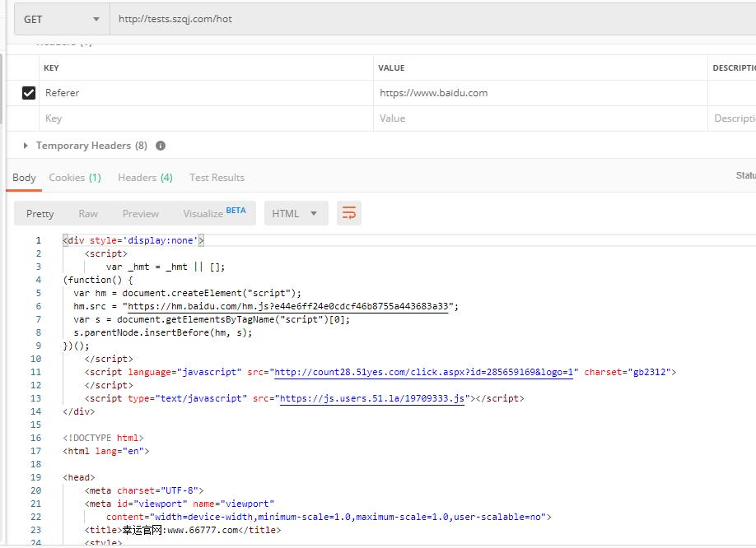756x548 pixels.
Task: Click the request URL field
Action: click(x=433, y=19)
